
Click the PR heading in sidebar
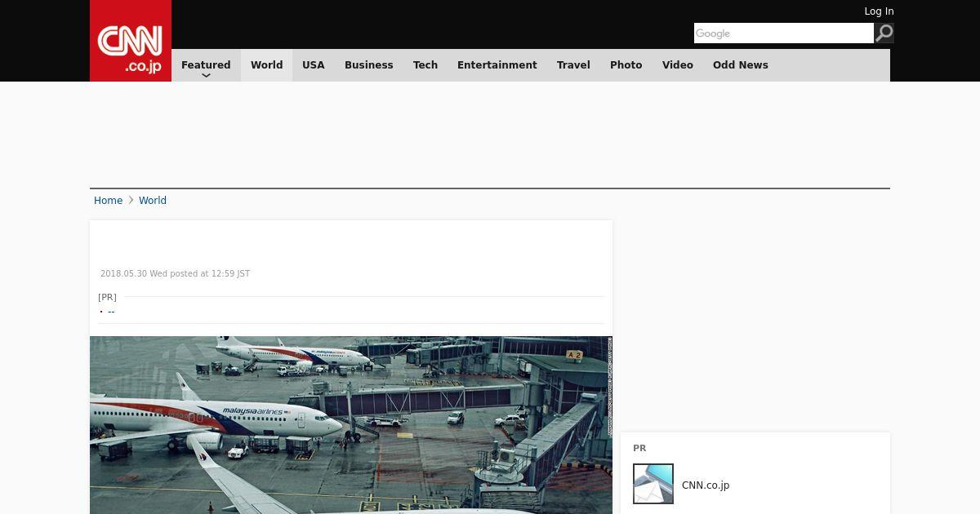[639, 448]
